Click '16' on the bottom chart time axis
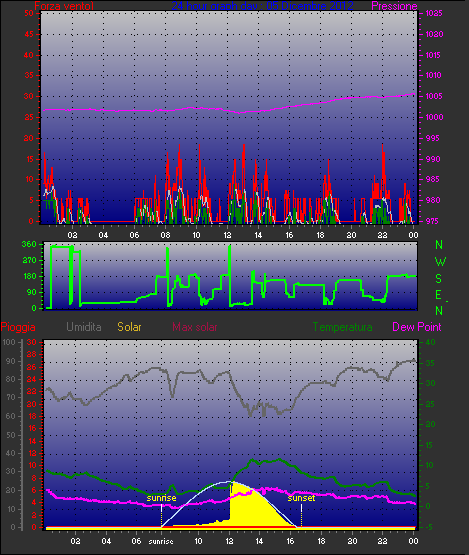 (x=290, y=541)
